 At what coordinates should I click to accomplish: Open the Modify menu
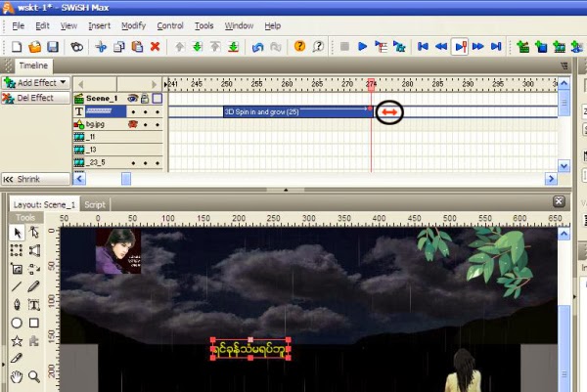[133, 25]
